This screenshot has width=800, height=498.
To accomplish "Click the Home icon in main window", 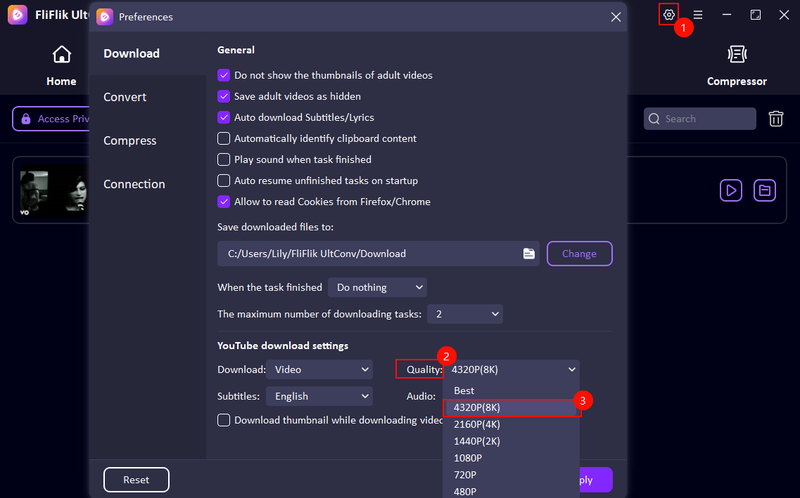I will 62,55.
